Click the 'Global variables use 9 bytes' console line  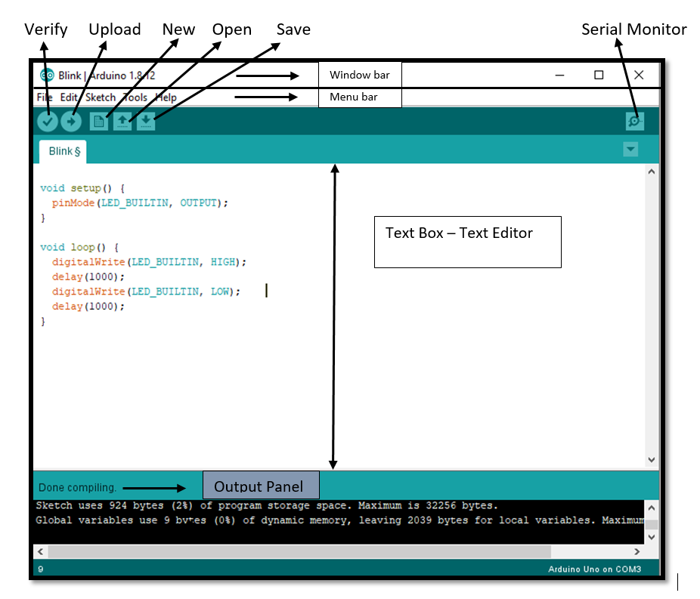pos(339,520)
